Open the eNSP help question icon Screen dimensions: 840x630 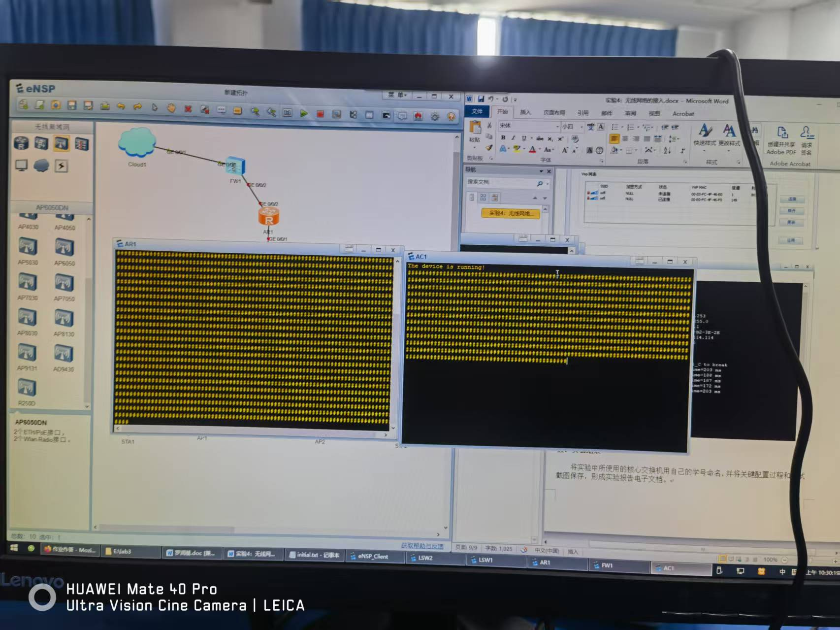coord(451,117)
